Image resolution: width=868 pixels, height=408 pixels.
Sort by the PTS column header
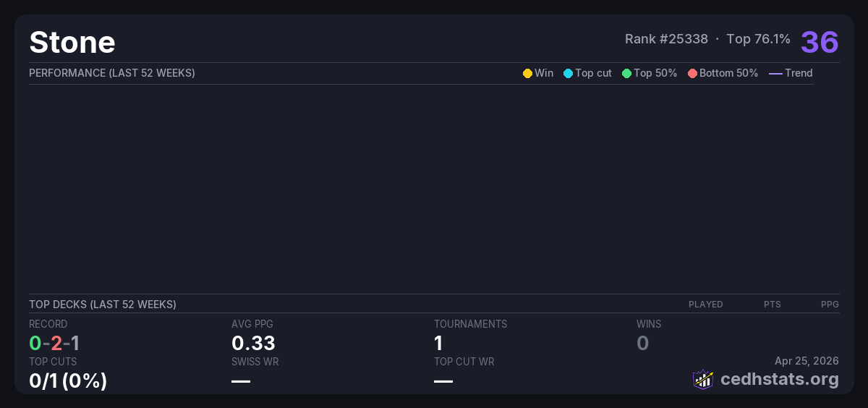point(772,305)
